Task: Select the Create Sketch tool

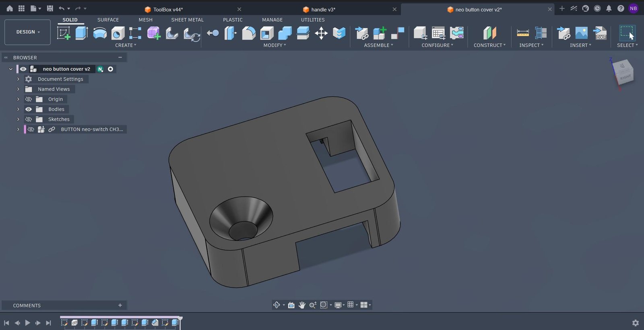Action: coord(64,33)
